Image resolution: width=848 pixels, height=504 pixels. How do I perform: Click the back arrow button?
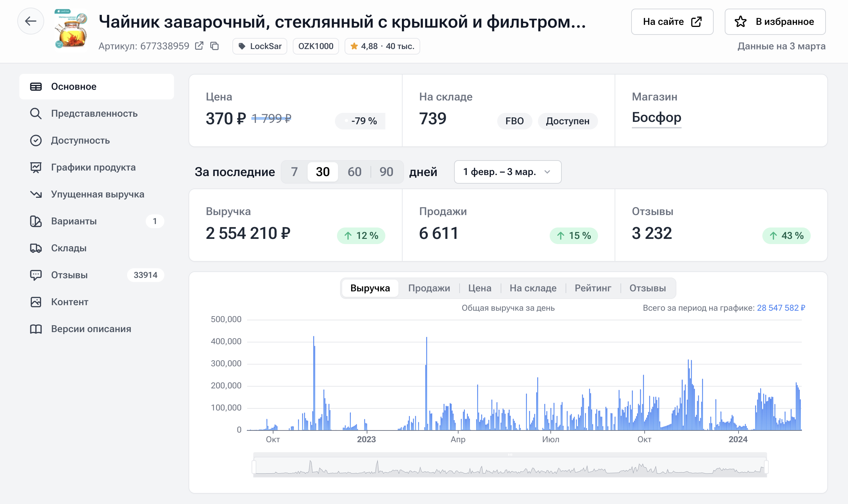[x=31, y=21]
